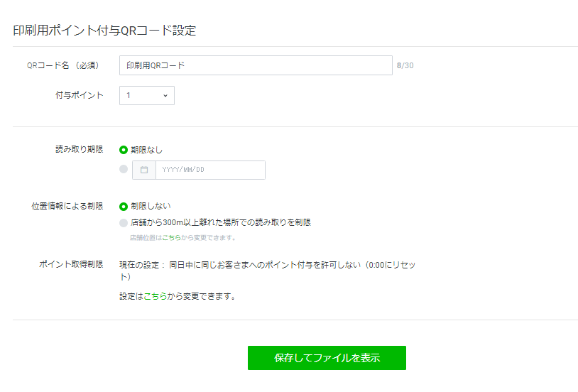Image resolution: width=578 pixels, height=392 pixels.
Task: Click the 店舗から300m以上離れた場所 label text
Action: (x=220, y=223)
